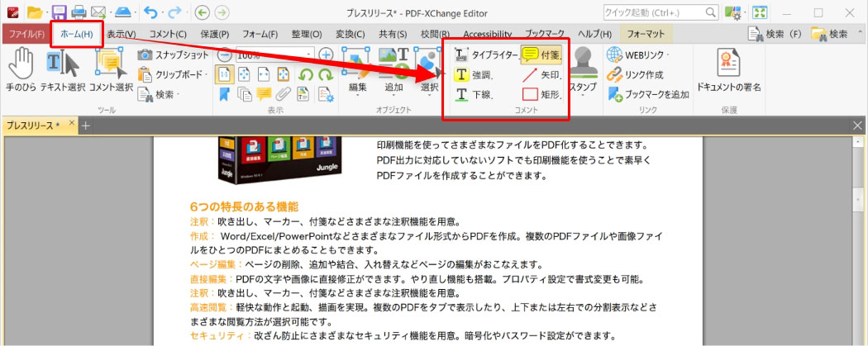Focus the Quick Launch (クイック起動) field
Viewport: 868px width, 346px height.
pos(661,12)
